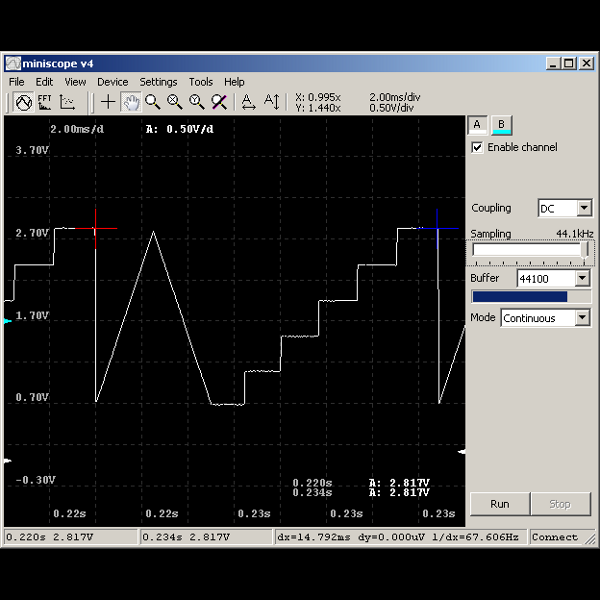Open the Coupling dropdown
Viewport: 600px width, 600px height.
584,208
